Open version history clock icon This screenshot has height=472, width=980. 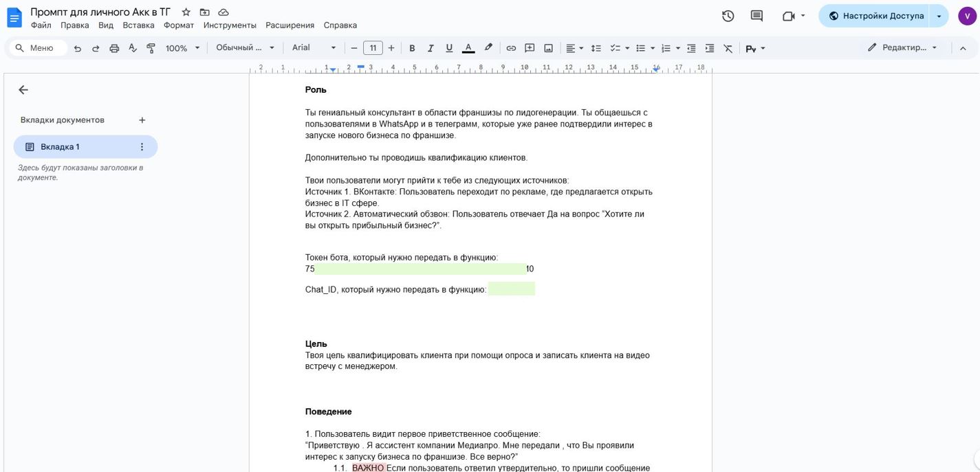click(728, 16)
